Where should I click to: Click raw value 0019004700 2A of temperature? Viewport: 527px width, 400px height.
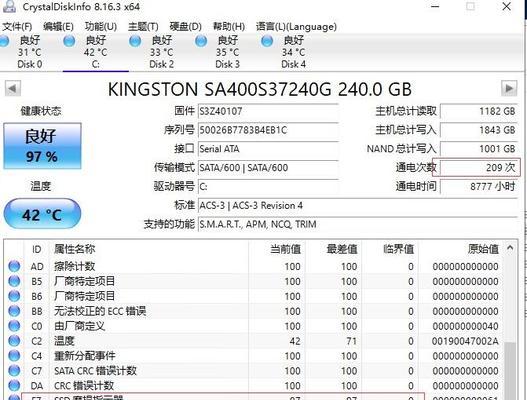pos(465,341)
